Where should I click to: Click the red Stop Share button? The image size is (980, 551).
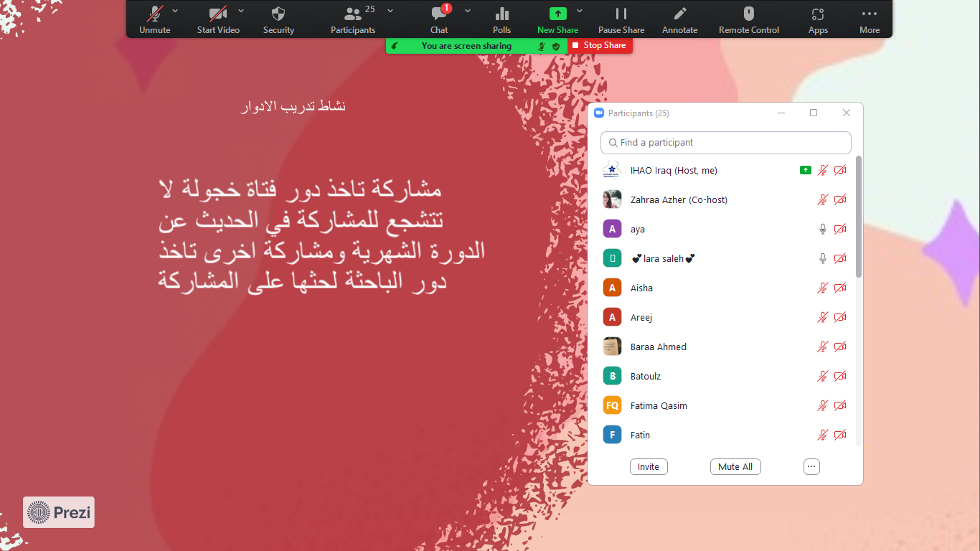click(600, 45)
